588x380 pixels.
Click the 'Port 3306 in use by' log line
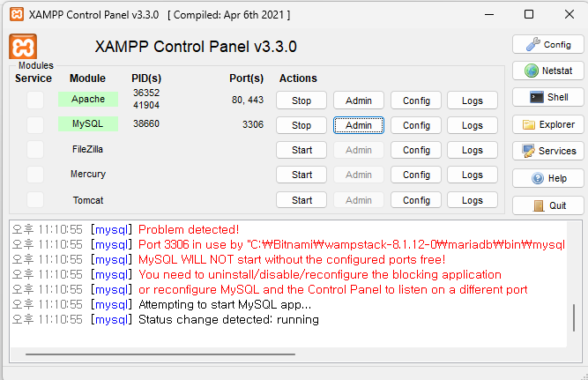click(352, 244)
